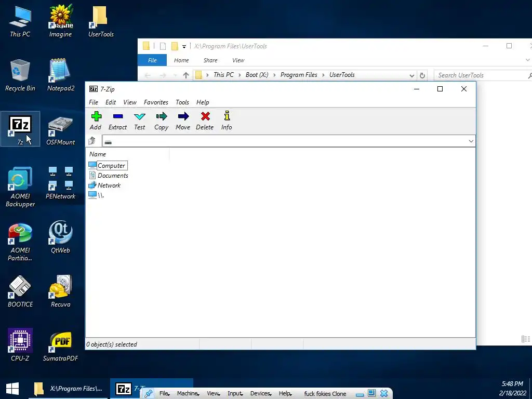The image size is (532, 399).
Task: Open the VirtualBox Machine menu
Action: pos(188,394)
